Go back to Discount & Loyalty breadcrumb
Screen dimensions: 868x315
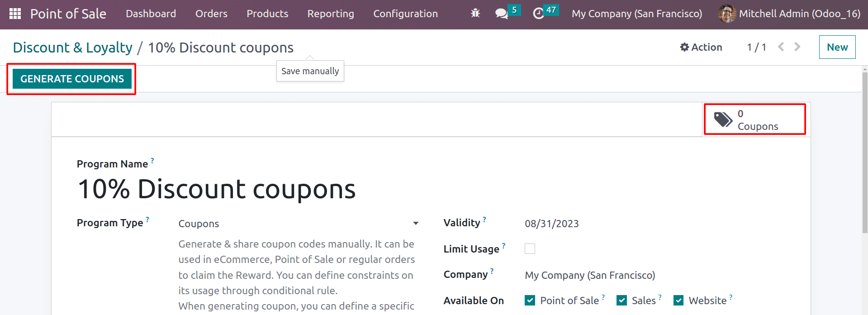pos(72,48)
